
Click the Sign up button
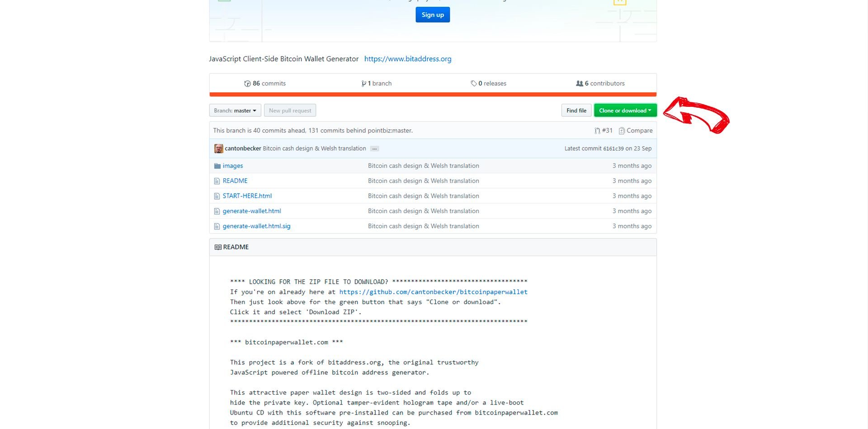coord(433,14)
